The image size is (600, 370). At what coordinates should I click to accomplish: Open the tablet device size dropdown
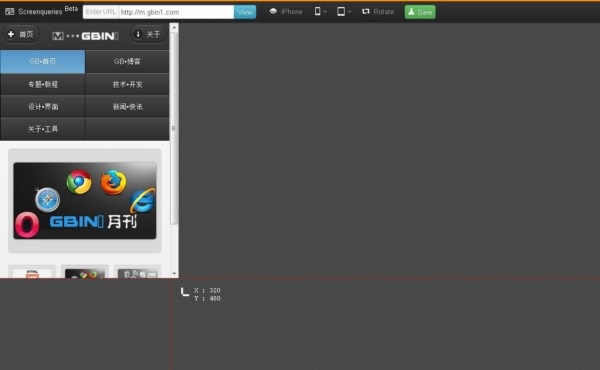(343, 11)
